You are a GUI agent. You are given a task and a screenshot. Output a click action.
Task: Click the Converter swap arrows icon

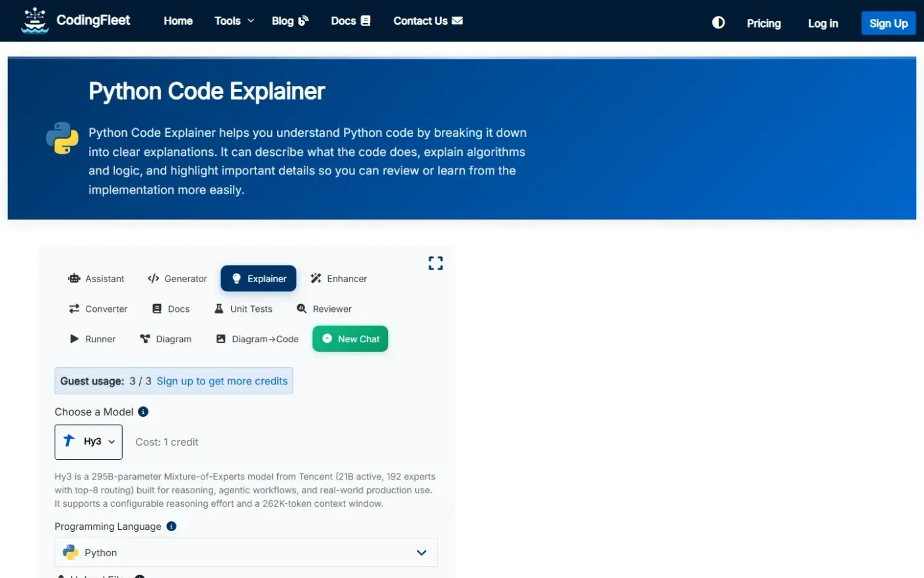(x=74, y=309)
